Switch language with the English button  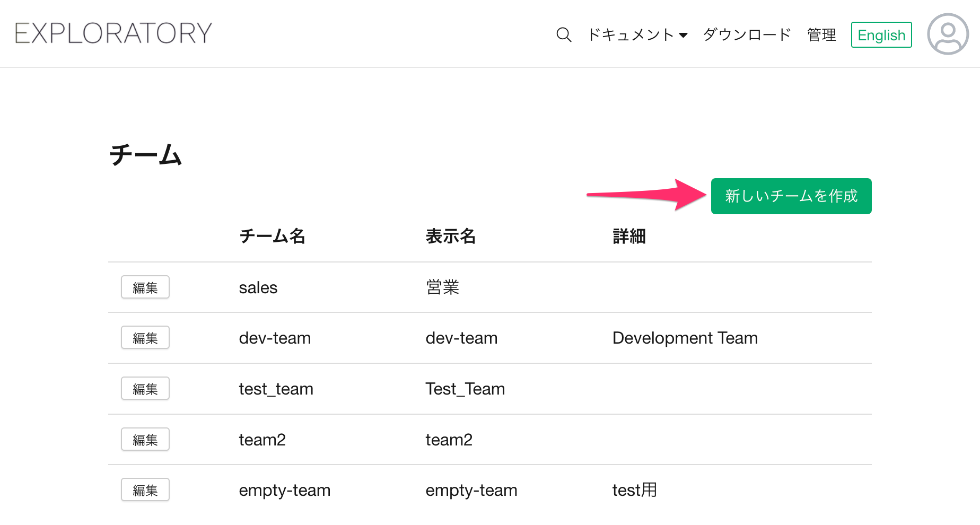pyautogui.click(x=881, y=35)
